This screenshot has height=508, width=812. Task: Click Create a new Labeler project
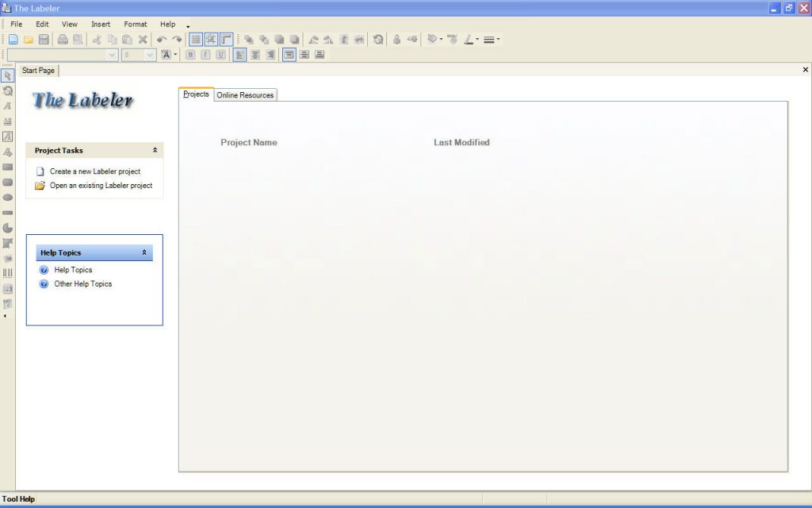(95, 171)
